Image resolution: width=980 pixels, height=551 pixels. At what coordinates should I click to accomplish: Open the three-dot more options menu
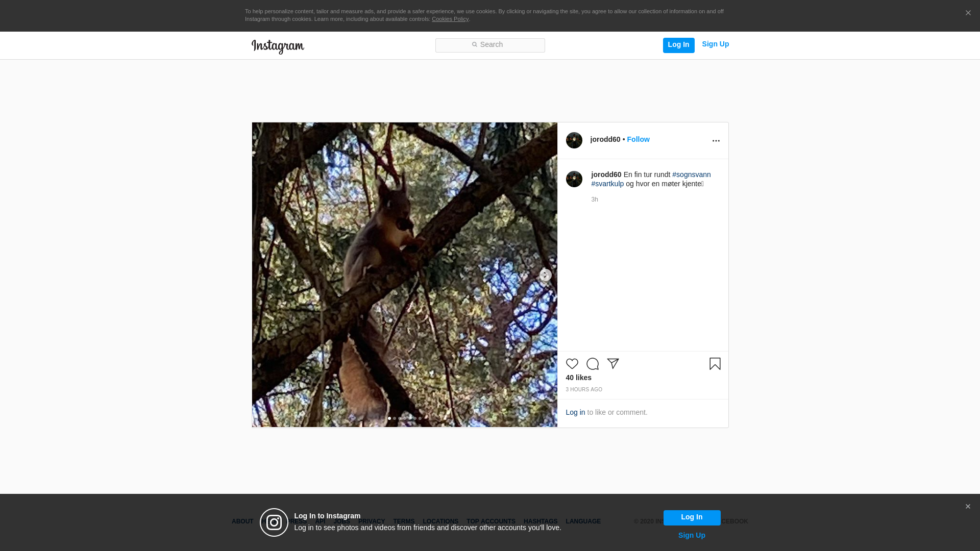pyautogui.click(x=716, y=141)
